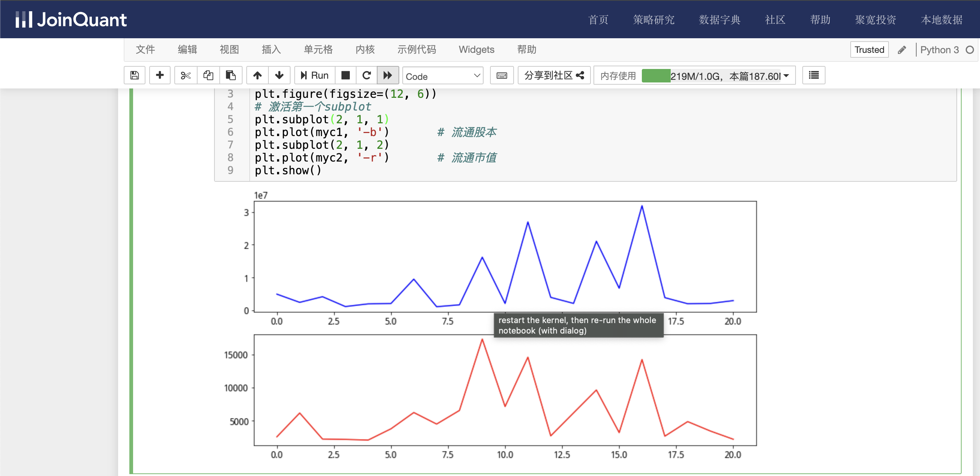Open 策略研究 in top navigation

[x=653, y=19]
